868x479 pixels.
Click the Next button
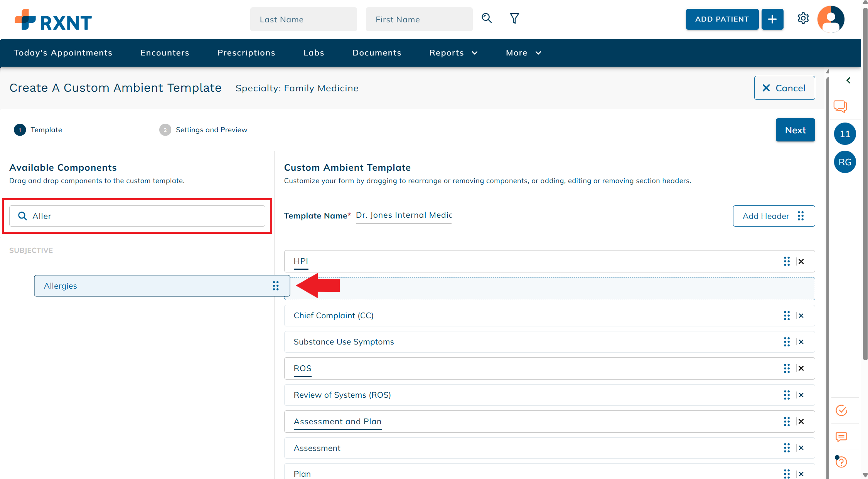[x=795, y=130]
